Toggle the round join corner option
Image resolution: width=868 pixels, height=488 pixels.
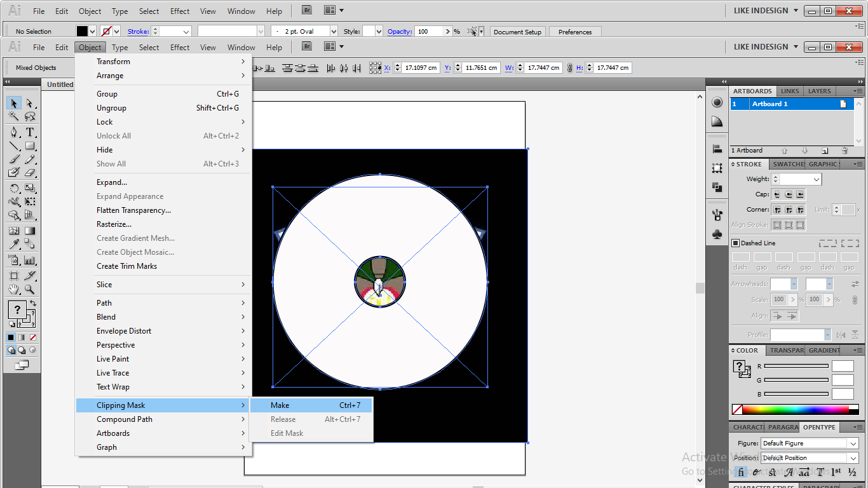point(788,210)
